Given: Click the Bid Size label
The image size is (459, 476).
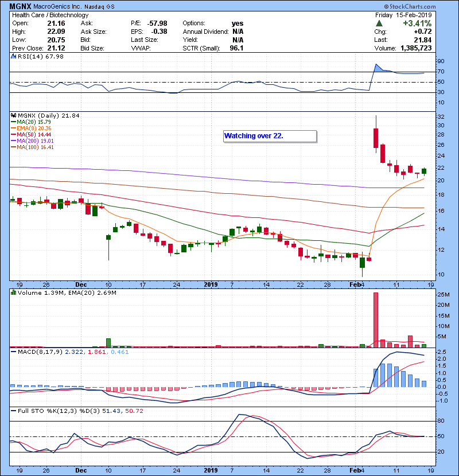Looking at the screenshot, I should 92,48.
